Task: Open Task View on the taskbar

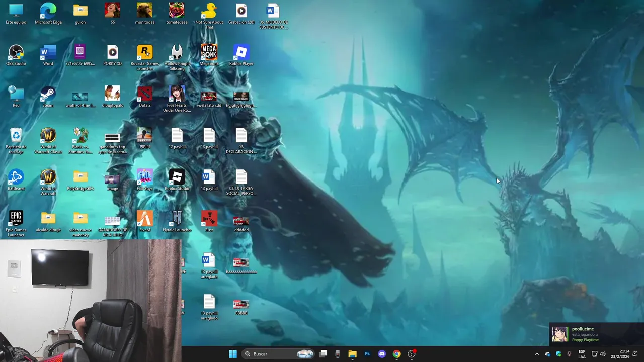Action: tap(324, 354)
